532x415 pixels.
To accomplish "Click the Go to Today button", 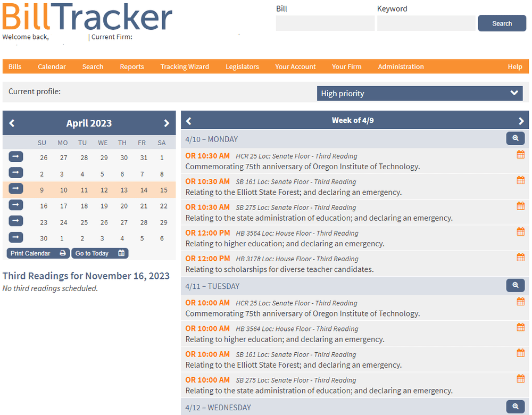I will pyautogui.click(x=99, y=253).
